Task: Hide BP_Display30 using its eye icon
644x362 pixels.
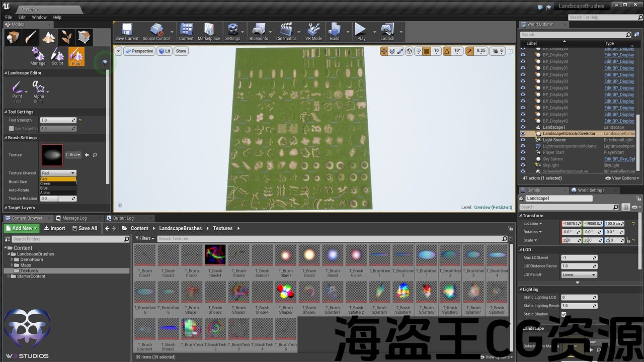Action: tap(523, 61)
